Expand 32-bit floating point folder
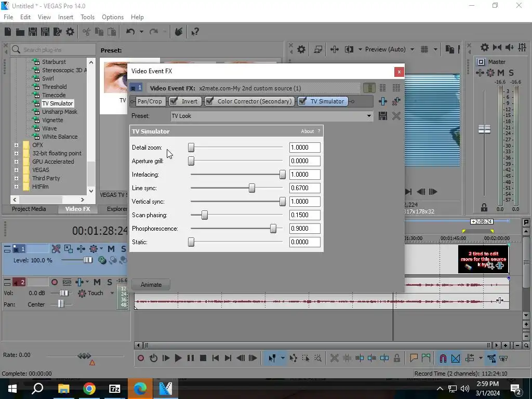This screenshot has height=399, width=532. click(16, 153)
